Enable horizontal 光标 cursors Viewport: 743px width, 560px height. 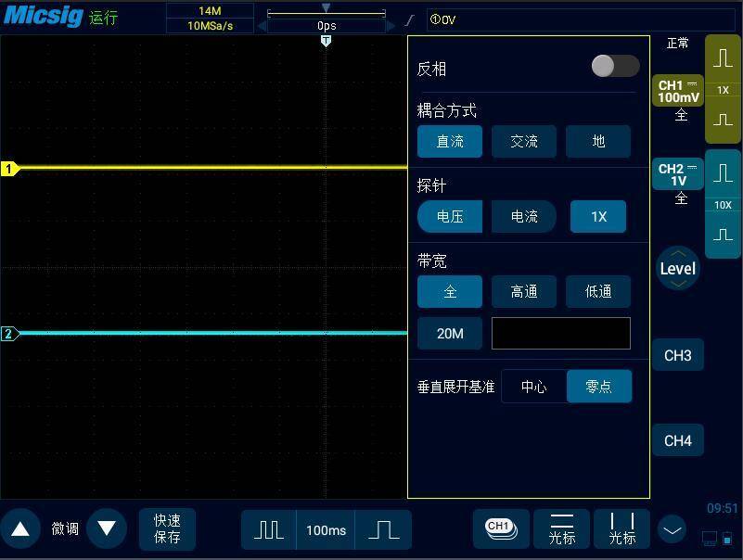coord(562,529)
